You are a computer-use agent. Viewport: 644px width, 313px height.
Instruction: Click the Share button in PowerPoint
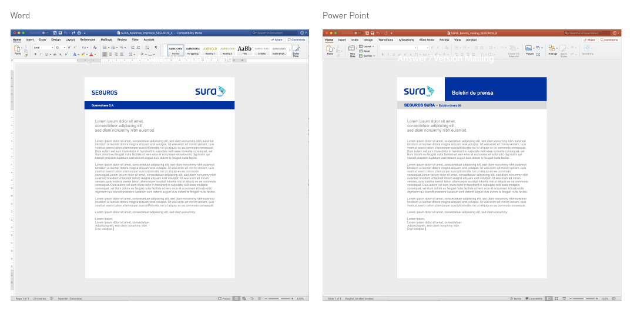pyautogui.click(x=589, y=40)
